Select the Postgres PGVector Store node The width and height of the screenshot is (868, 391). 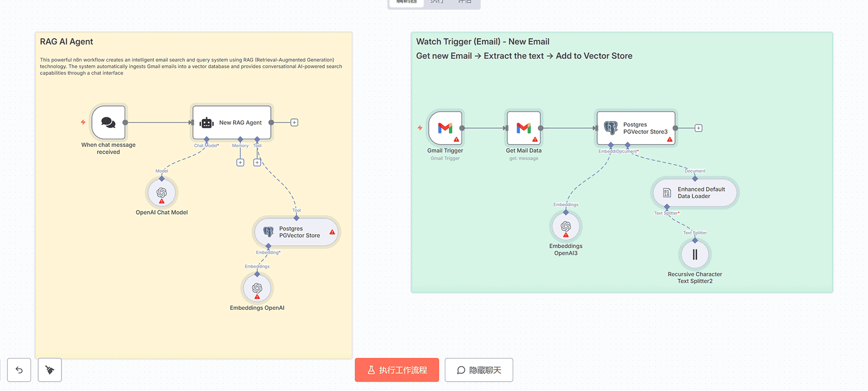[x=296, y=232]
